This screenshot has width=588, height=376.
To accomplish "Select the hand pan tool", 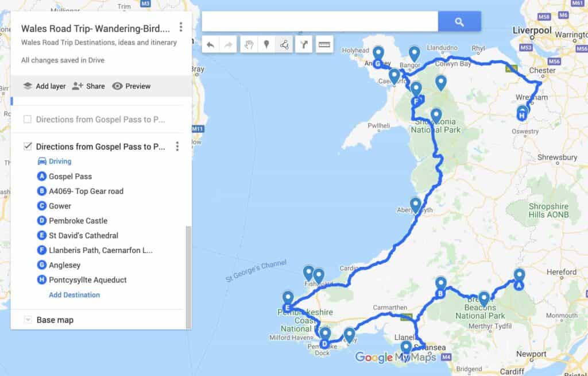I will (x=249, y=45).
